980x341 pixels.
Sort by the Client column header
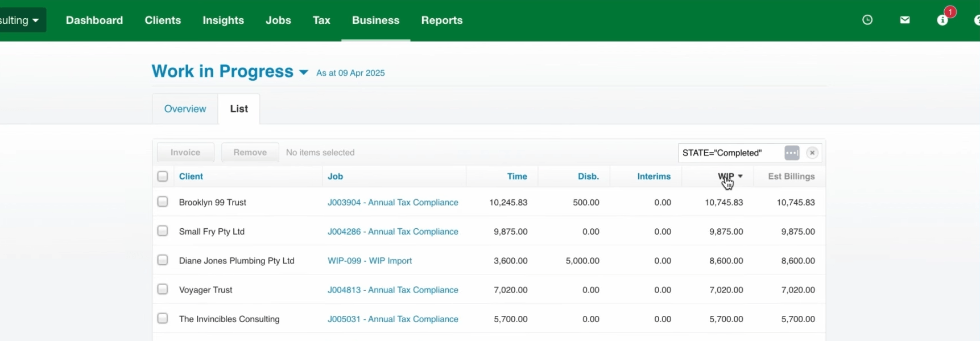tap(191, 176)
